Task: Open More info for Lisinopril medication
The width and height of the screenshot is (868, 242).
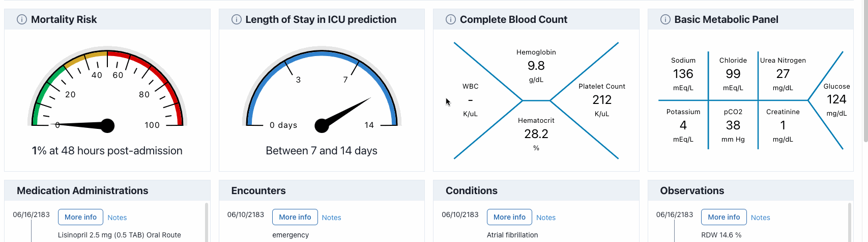Action: click(x=80, y=217)
